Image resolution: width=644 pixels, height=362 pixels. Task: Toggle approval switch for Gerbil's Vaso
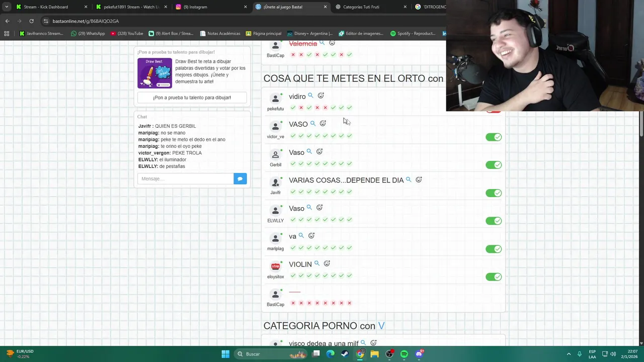click(x=494, y=165)
